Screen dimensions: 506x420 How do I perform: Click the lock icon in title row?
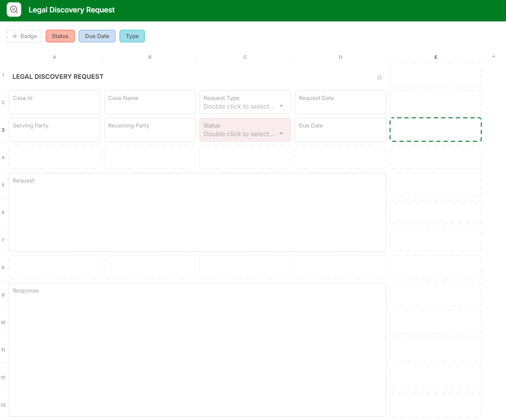(379, 77)
